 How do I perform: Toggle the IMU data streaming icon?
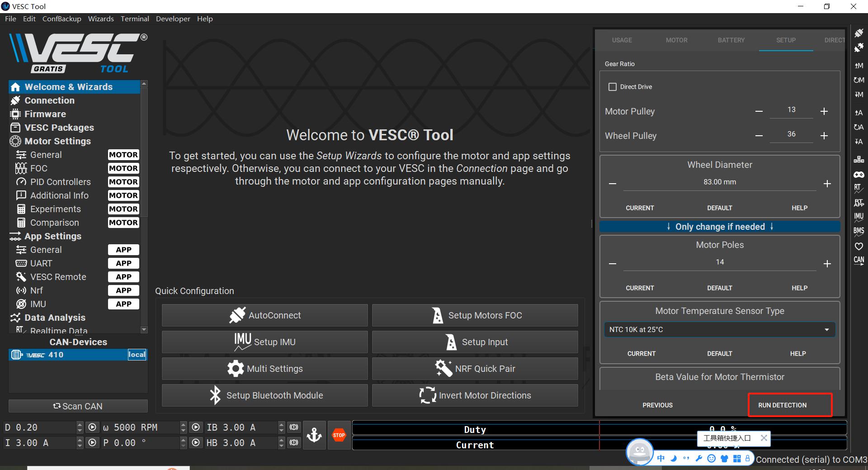859,218
